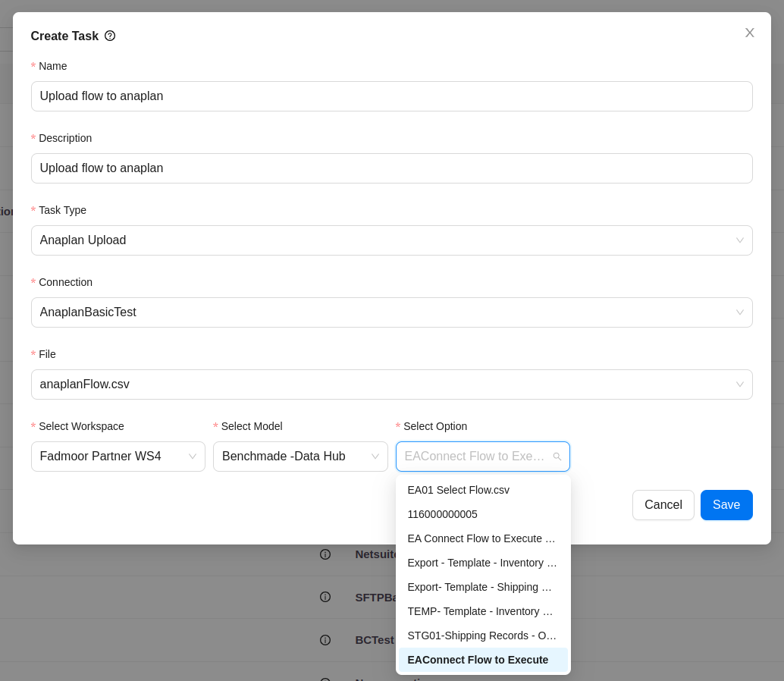The image size is (784, 681).
Task: Open the Select Model dropdown
Action: [x=300, y=456]
